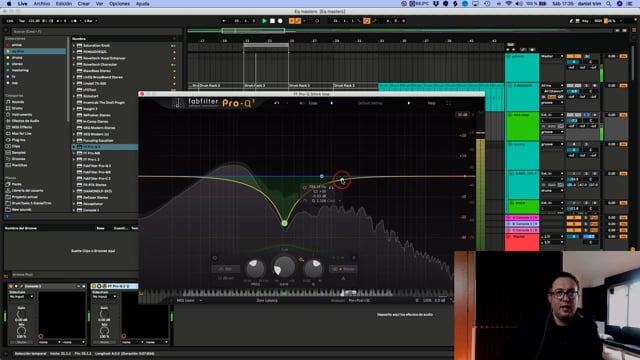Open the Stereo placement dropdown in Pro-Q 3
The height and width of the screenshot is (360, 640).
pos(343,269)
